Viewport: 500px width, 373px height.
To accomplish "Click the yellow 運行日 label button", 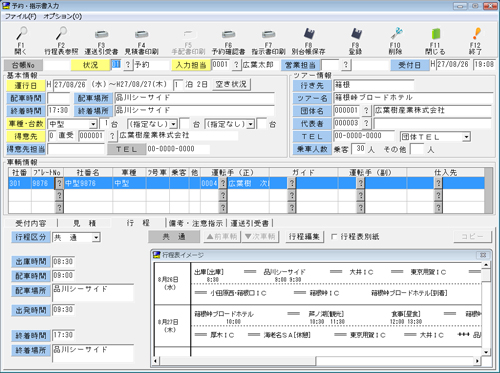I will [x=25, y=86].
